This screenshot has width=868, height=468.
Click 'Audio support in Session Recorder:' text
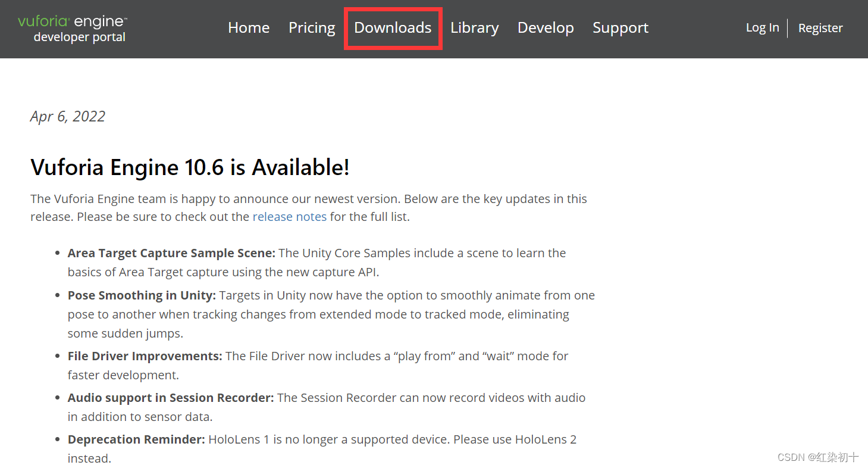[x=171, y=398]
